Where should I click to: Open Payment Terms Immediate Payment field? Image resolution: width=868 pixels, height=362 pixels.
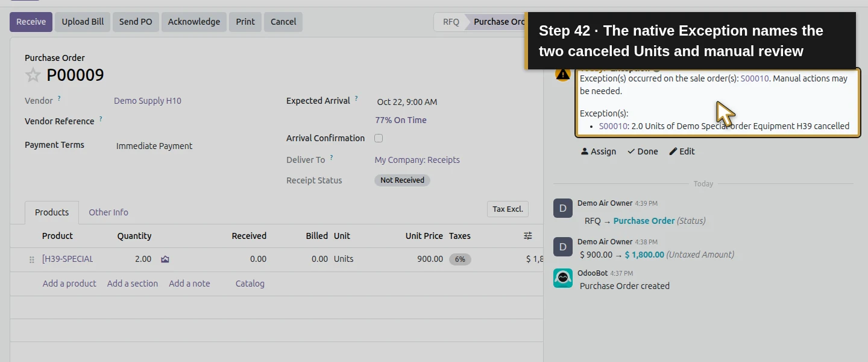154,146
